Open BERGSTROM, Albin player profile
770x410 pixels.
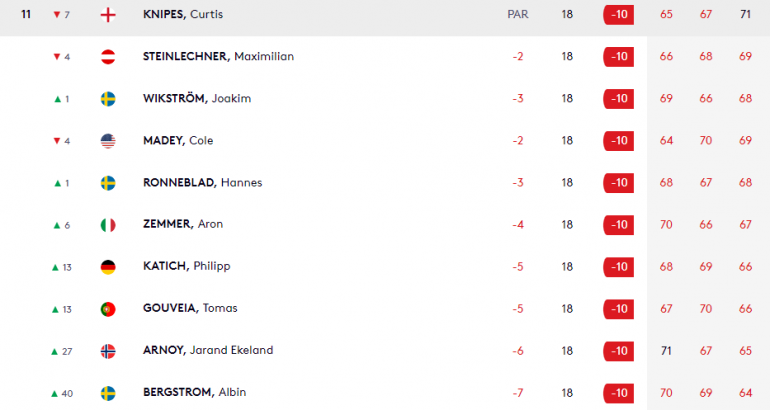(x=194, y=392)
